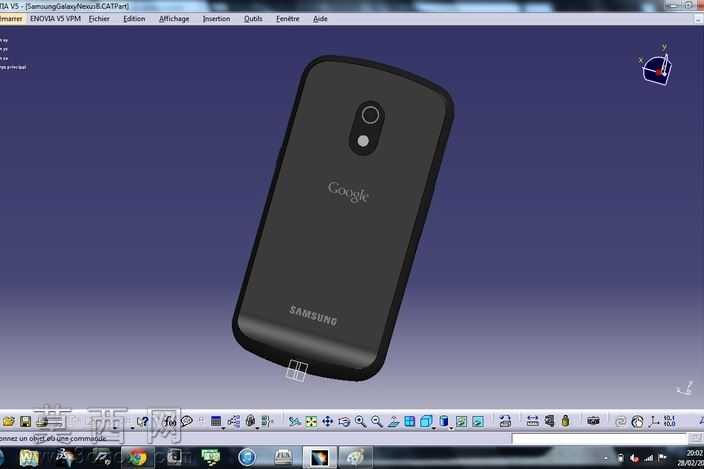Print the document via printer icon

click(x=42, y=421)
